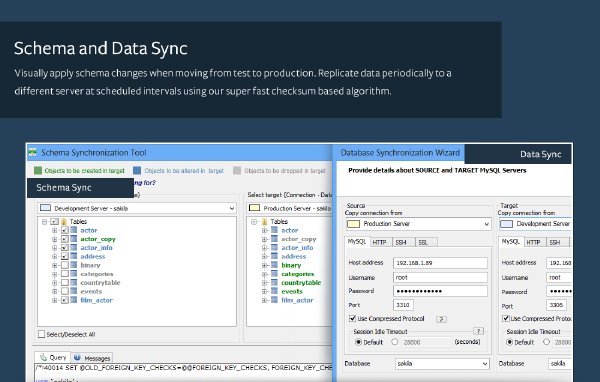600x382 pixels.
Task: Uncheck the actor table checkbox
Action: (x=65, y=230)
